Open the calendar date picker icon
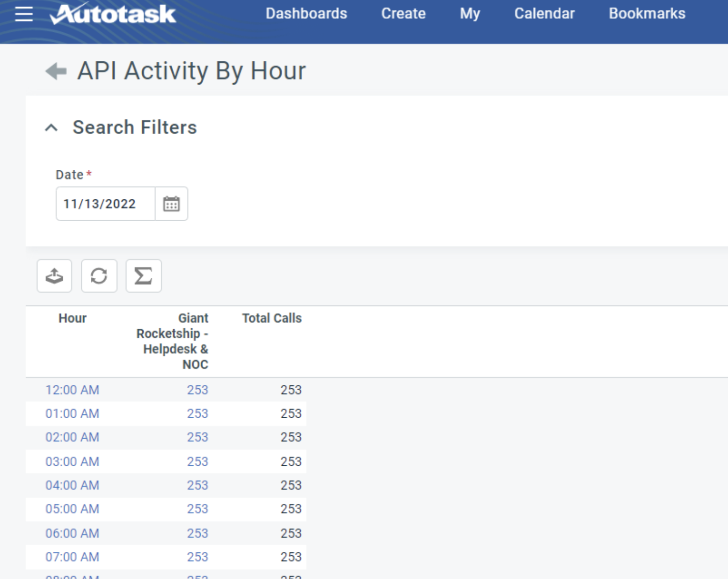728x579 pixels. [171, 204]
